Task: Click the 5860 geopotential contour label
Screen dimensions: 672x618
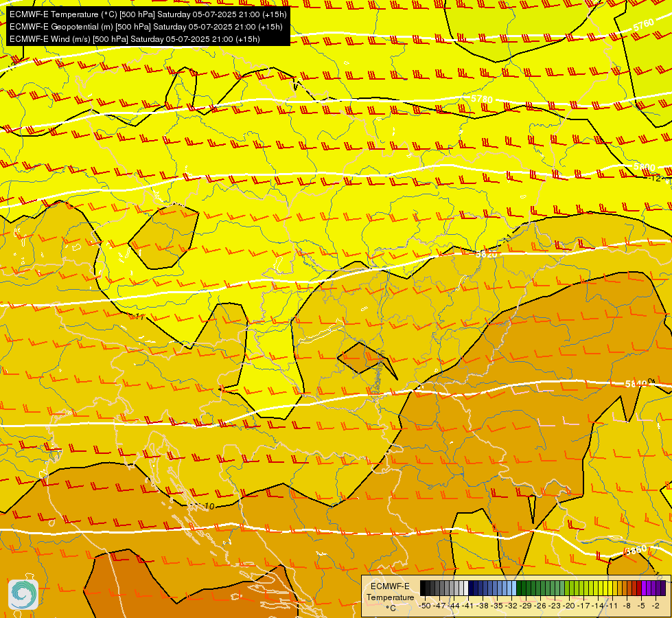Action: [x=636, y=551]
